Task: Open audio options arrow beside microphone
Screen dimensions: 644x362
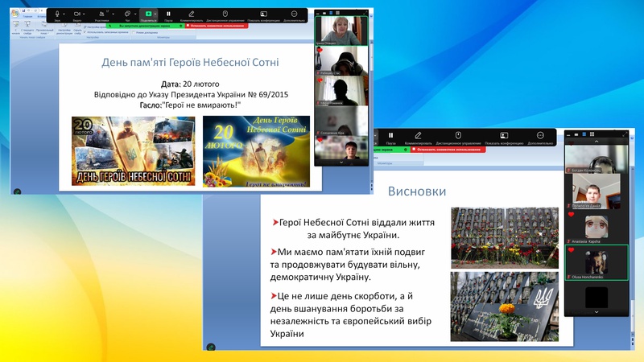Action: pyautogui.click(x=64, y=14)
